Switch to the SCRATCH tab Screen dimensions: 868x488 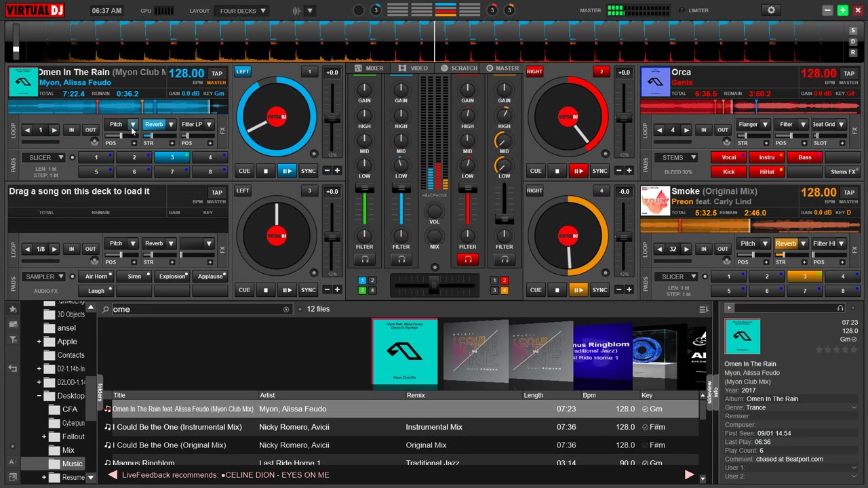click(459, 68)
